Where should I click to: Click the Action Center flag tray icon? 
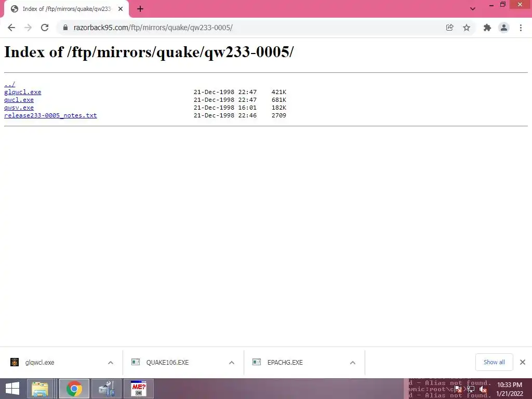(x=458, y=389)
